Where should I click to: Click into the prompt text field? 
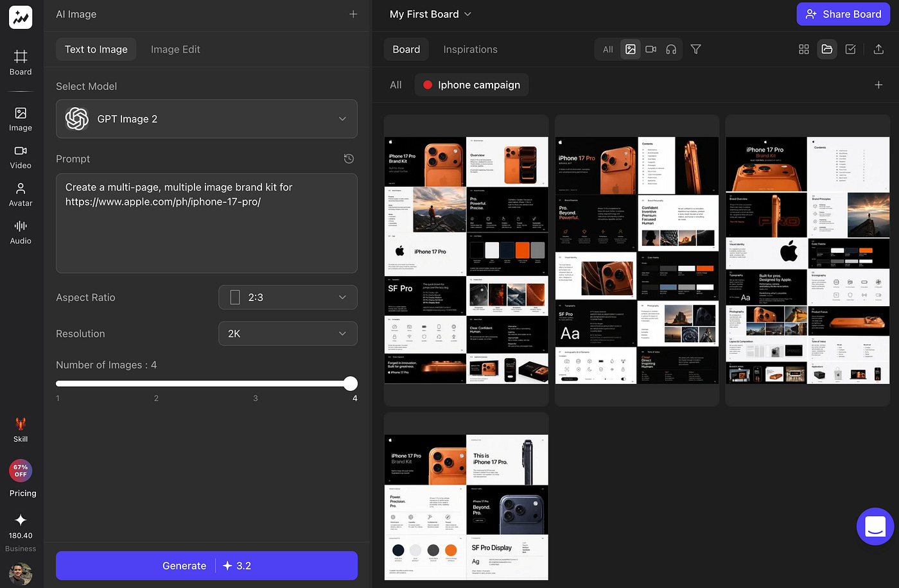pyautogui.click(x=207, y=223)
